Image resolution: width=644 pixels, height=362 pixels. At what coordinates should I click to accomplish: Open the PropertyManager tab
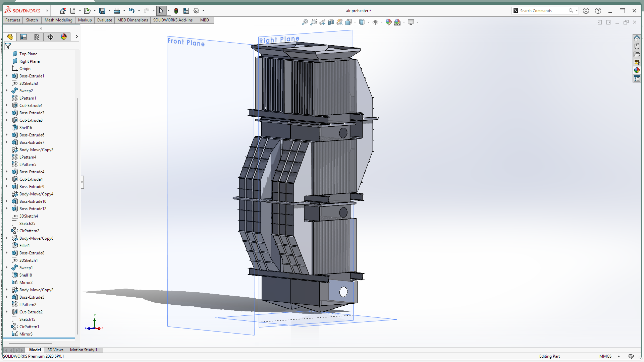(x=23, y=37)
